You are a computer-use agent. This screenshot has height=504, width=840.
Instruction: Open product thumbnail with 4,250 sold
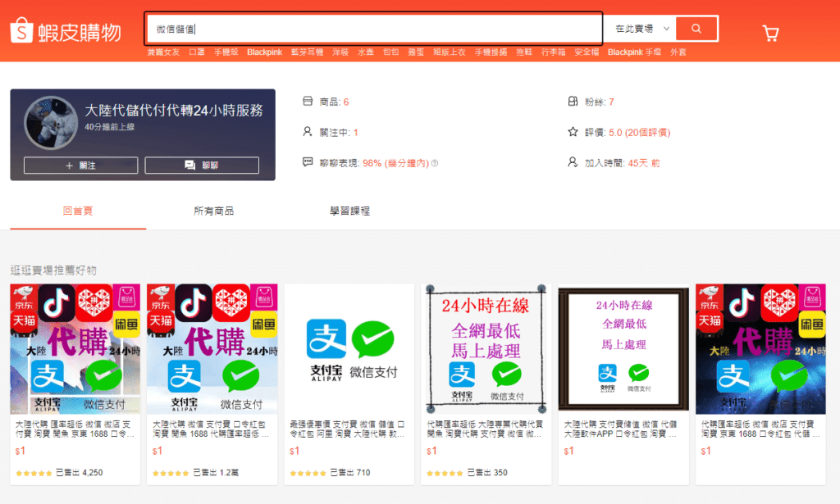[x=75, y=349]
